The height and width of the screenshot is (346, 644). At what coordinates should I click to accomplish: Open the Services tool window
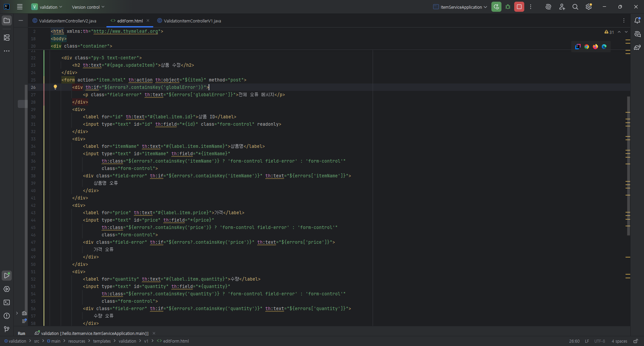[x=7, y=289]
